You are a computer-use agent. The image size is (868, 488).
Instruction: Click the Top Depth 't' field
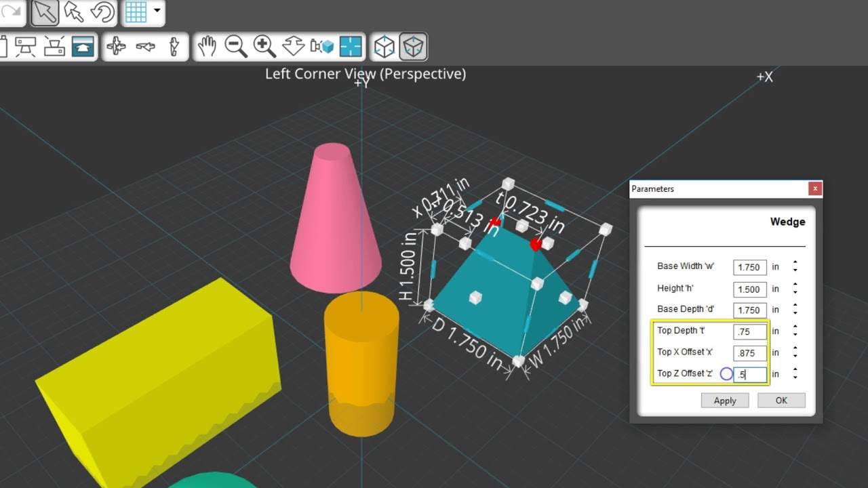point(750,331)
